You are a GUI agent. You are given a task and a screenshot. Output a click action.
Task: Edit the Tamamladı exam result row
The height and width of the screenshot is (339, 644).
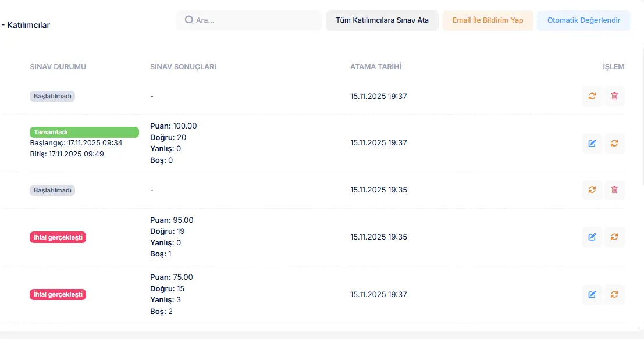[x=592, y=143]
